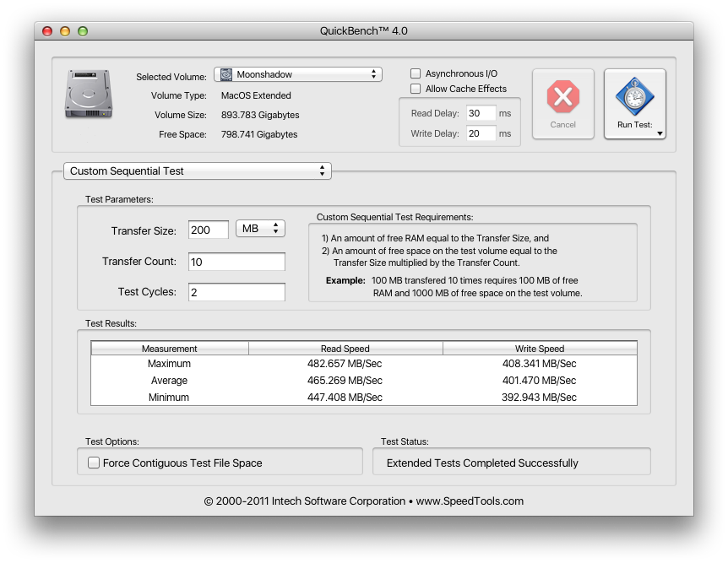Focus the Transfer Count field

(236, 262)
